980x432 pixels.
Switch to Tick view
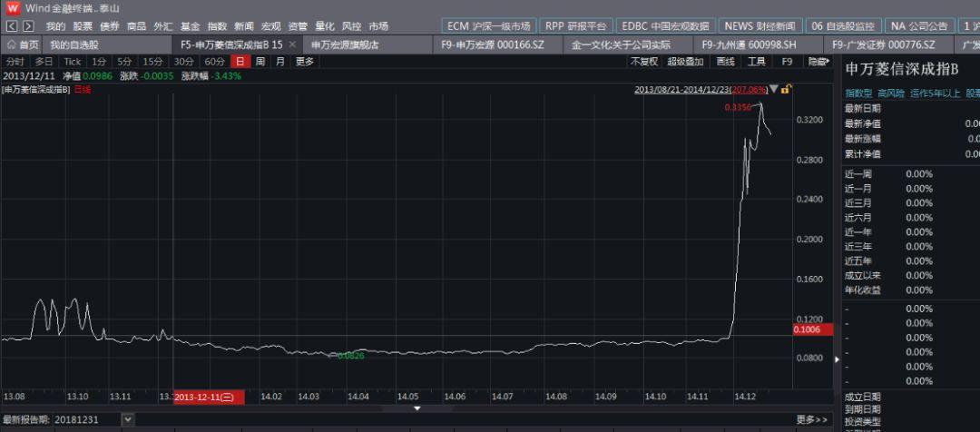pyautogui.click(x=73, y=62)
